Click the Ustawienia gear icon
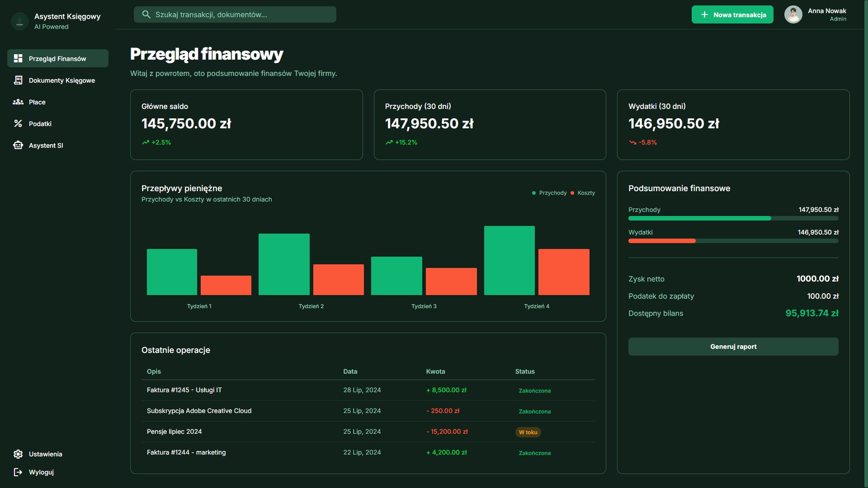The width and height of the screenshot is (868, 488). 18,454
